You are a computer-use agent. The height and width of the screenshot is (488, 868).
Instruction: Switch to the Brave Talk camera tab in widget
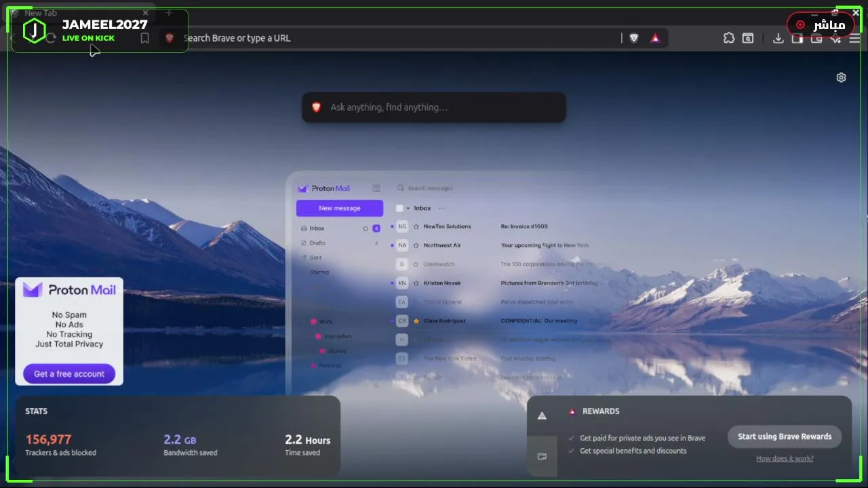542,456
